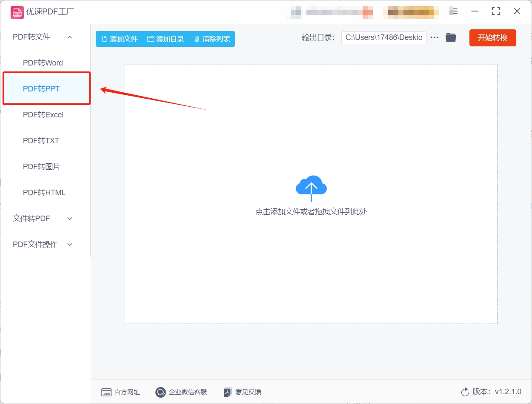Open 企业微信客服 customer service chat icon

click(x=160, y=392)
